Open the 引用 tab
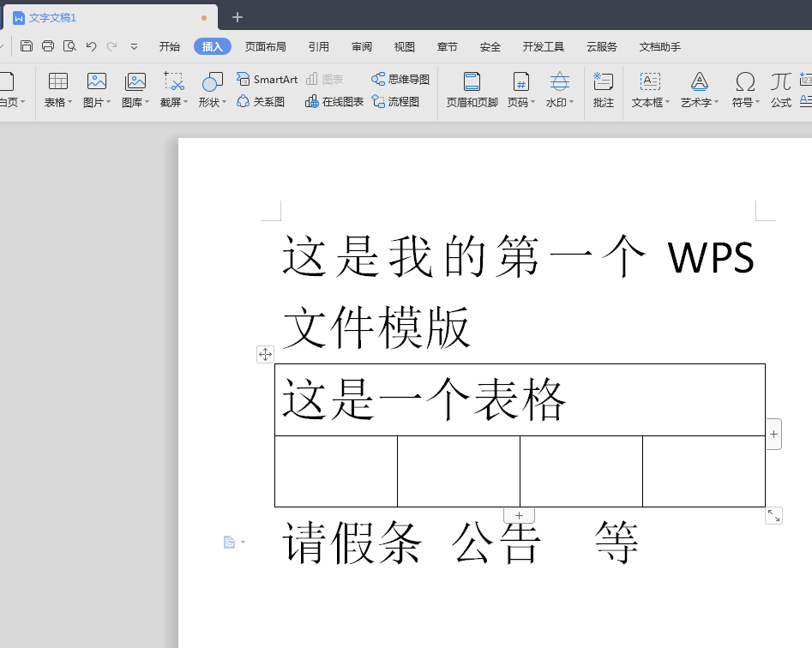The height and width of the screenshot is (648, 812). (318, 47)
